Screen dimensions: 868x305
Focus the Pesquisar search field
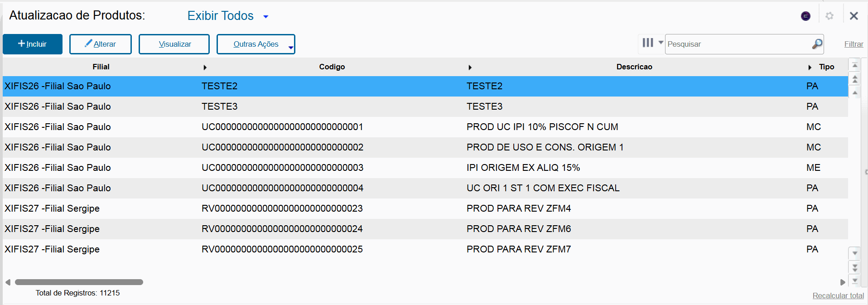click(738, 44)
